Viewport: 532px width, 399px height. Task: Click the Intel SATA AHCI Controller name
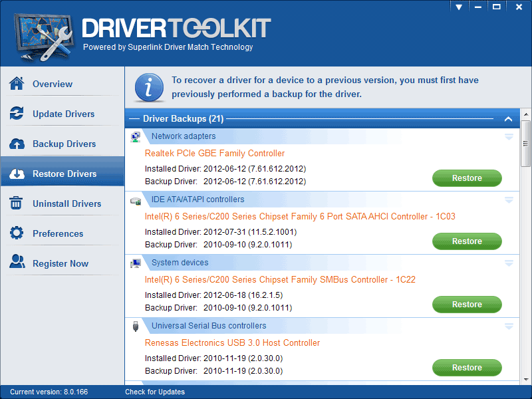click(300, 216)
